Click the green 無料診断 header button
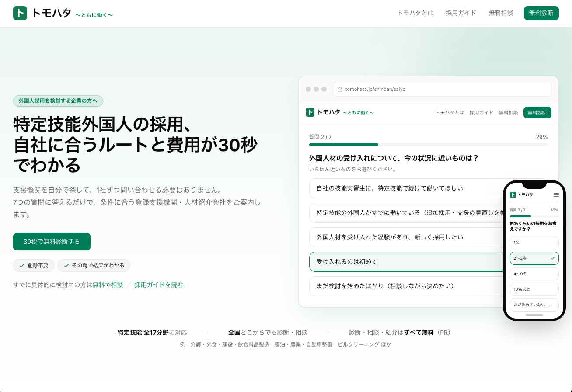This screenshot has height=392, width=572. (541, 13)
